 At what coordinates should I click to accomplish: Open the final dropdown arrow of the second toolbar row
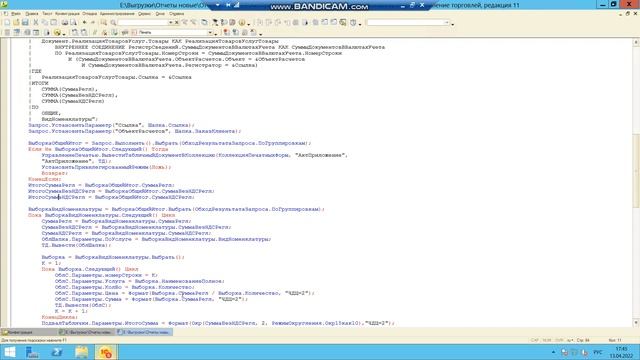(x=260, y=34)
